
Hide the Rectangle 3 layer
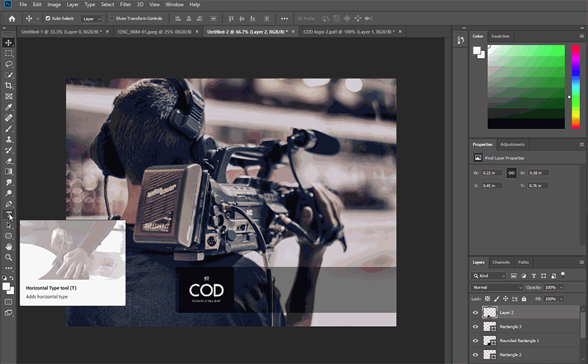tap(476, 327)
